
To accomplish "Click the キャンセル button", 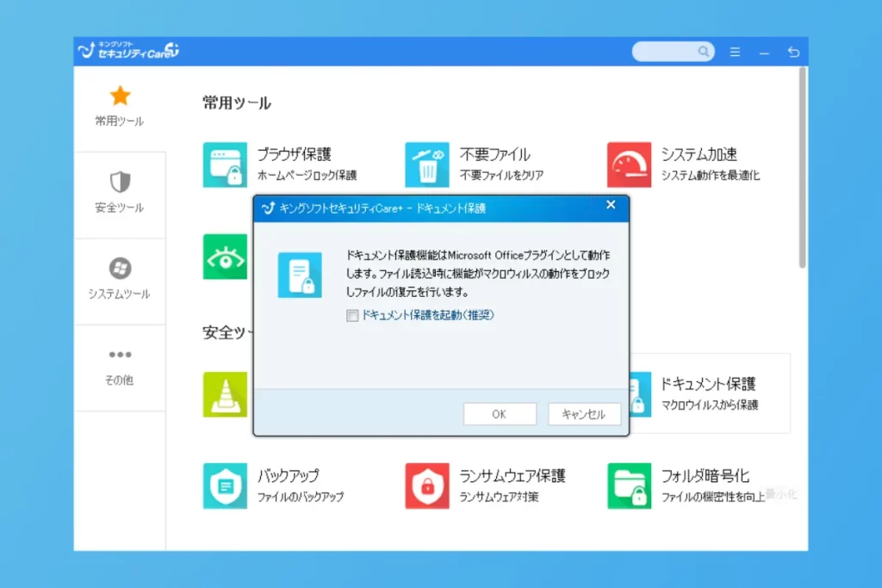I will pyautogui.click(x=584, y=414).
